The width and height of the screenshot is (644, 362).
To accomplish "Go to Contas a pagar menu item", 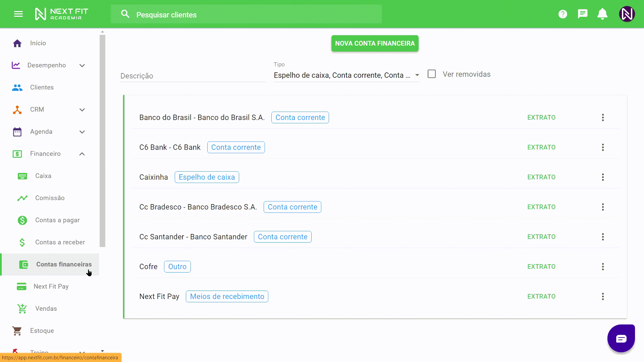I will 57,220.
